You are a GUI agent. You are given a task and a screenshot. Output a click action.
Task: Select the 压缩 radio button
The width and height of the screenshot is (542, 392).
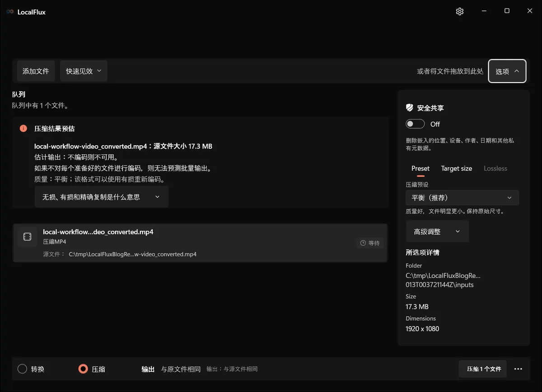[x=83, y=369]
